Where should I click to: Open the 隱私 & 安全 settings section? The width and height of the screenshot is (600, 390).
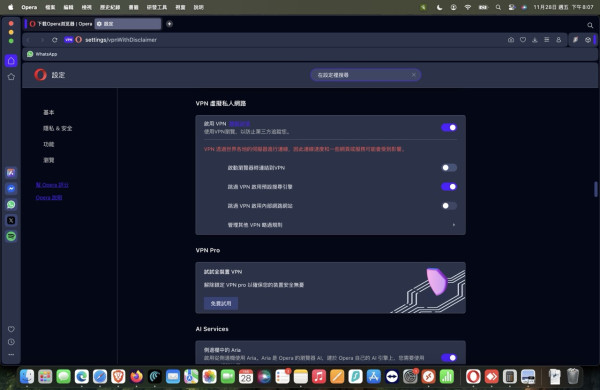57,128
